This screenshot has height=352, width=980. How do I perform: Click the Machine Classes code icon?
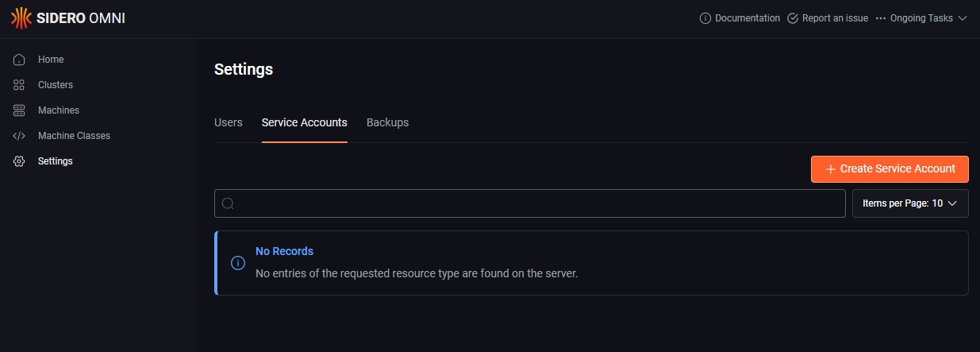(x=19, y=136)
